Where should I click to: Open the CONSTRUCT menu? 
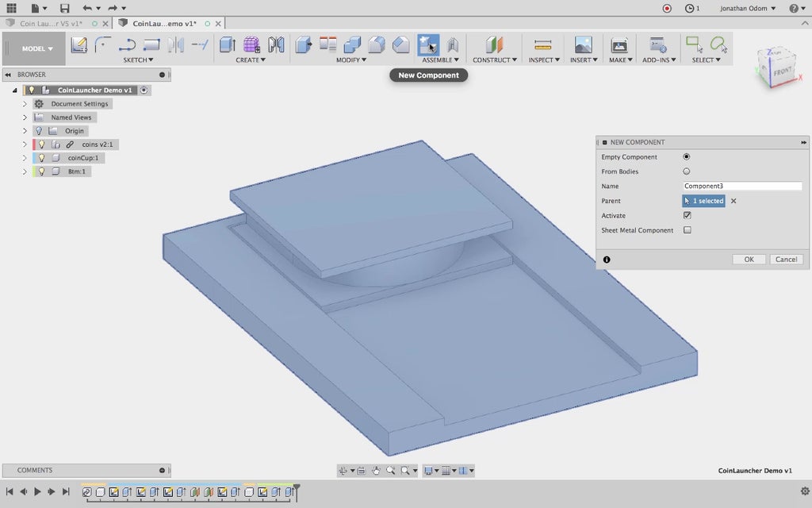point(495,60)
